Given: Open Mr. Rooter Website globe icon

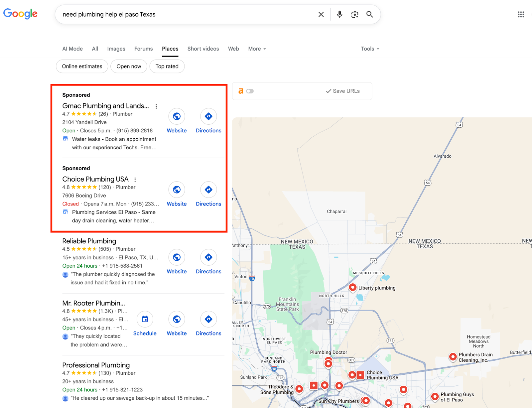Looking at the screenshot, I should point(177,319).
